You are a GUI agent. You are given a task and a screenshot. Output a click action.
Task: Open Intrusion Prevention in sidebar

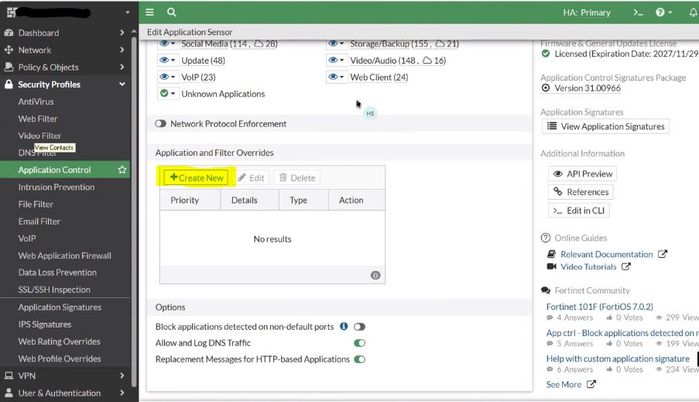[x=56, y=187]
